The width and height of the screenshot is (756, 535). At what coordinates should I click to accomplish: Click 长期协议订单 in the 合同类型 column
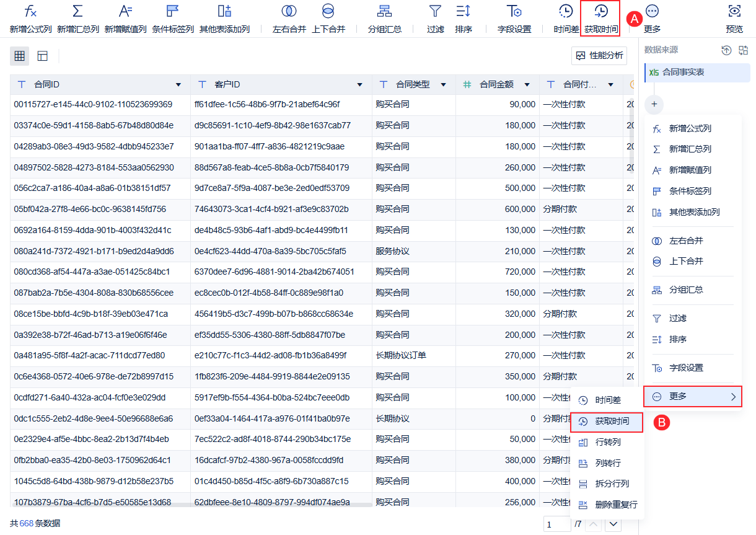coord(401,355)
